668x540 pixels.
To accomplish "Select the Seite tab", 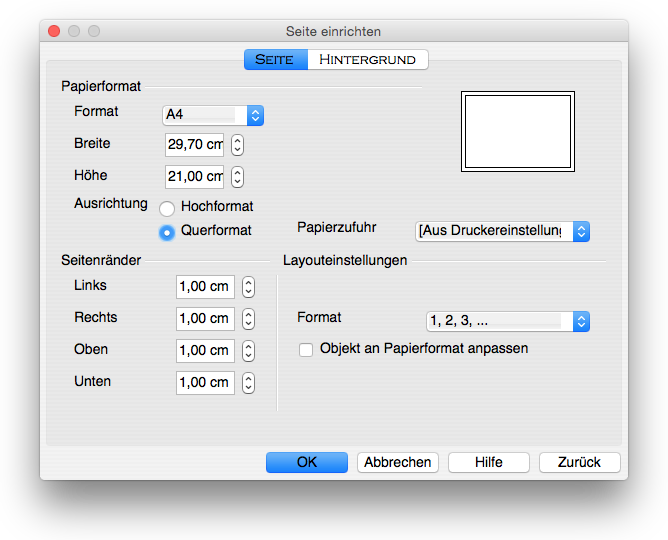I will (276, 59).
